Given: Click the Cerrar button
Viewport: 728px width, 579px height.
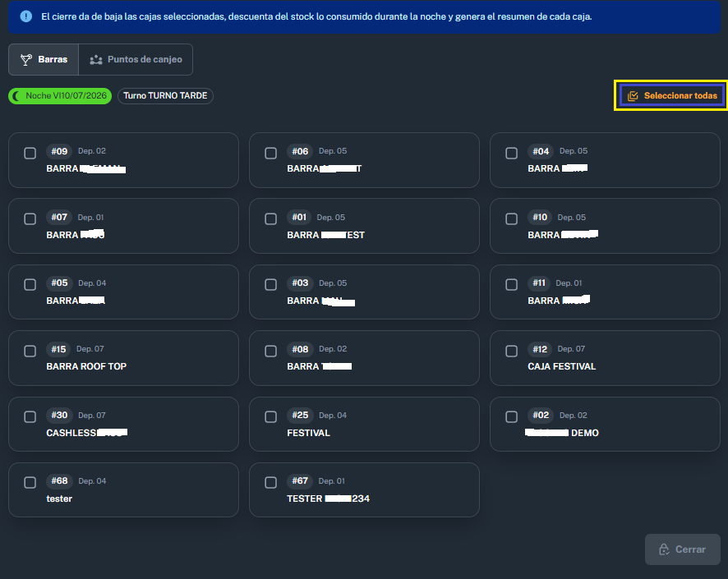Looking at the screenshot, I should tap(683, 549).
